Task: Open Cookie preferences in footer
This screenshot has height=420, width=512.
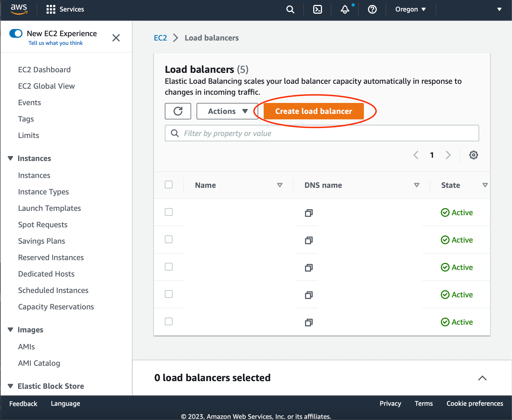Action: pyautogui.click(x=475, y=404)
